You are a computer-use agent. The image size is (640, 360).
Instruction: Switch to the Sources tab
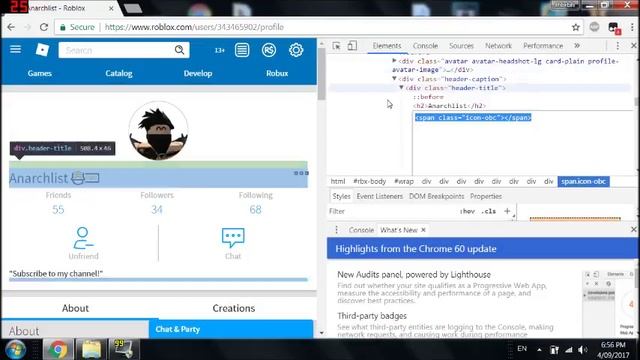click(x=461, y=46)
